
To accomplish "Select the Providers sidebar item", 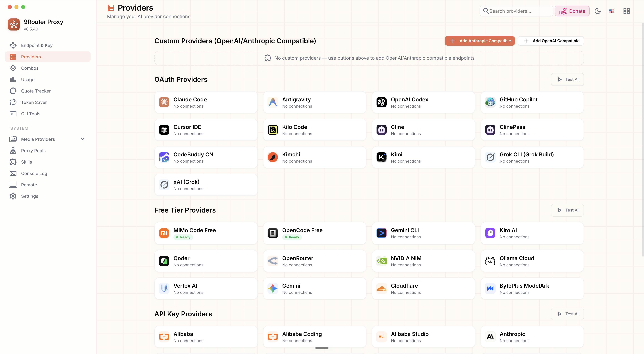I will coord(48,57).
